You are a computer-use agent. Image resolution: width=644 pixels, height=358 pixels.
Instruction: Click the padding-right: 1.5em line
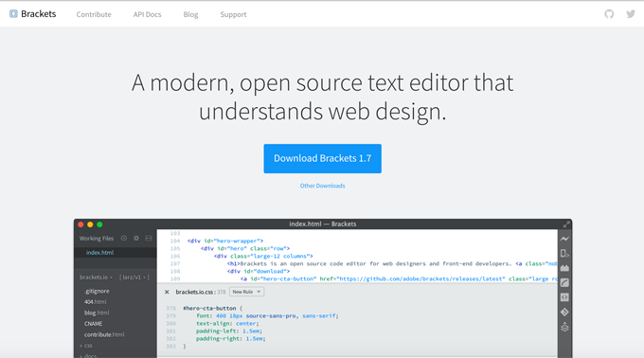coord(231,339)
